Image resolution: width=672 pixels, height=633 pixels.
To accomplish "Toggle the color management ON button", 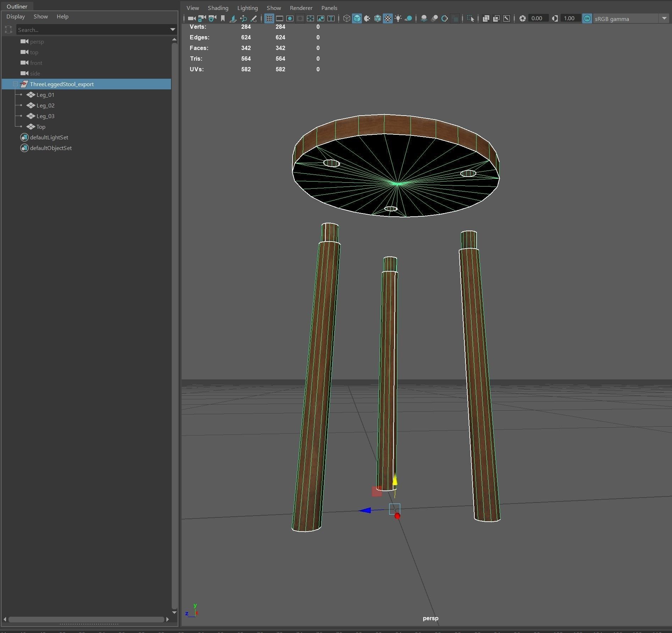I will click(x=587, y=18).
